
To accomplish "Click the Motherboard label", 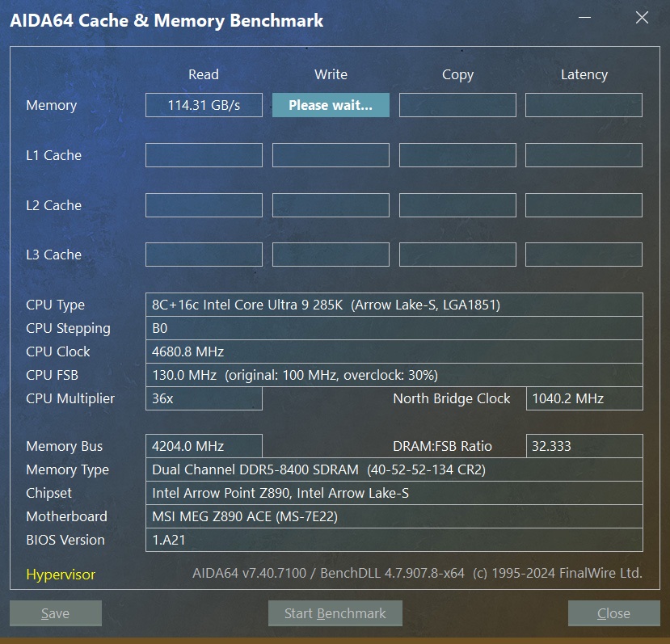I will click(66, 516).
